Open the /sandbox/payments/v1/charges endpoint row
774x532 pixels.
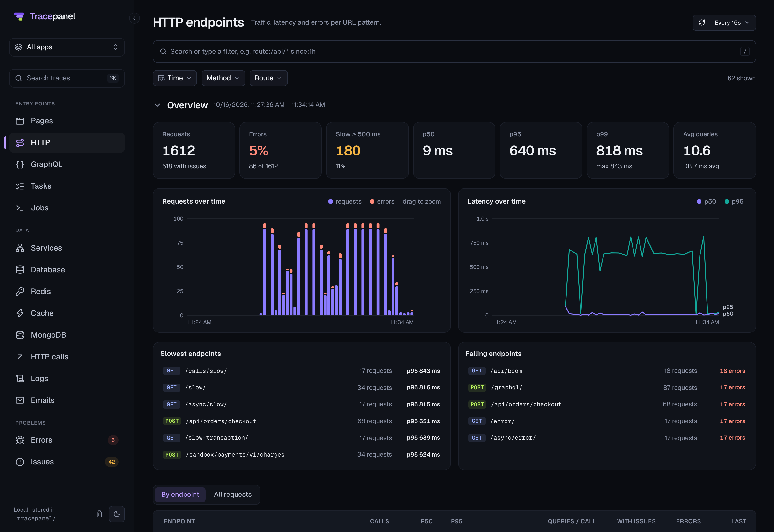[301, 455]
